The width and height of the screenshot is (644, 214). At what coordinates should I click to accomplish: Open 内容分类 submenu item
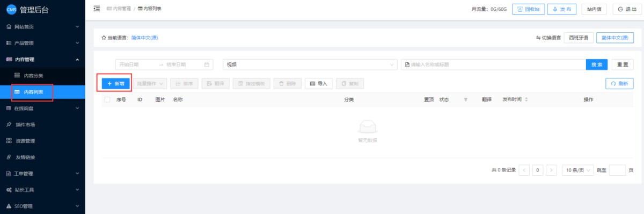pos(42,76)
